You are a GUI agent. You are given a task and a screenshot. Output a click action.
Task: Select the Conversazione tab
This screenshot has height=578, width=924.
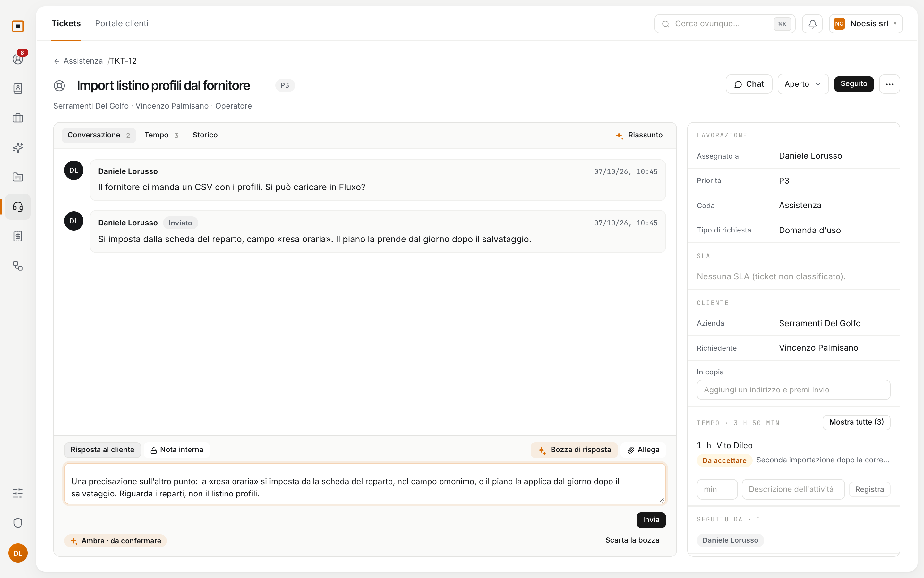coord(98,135)
